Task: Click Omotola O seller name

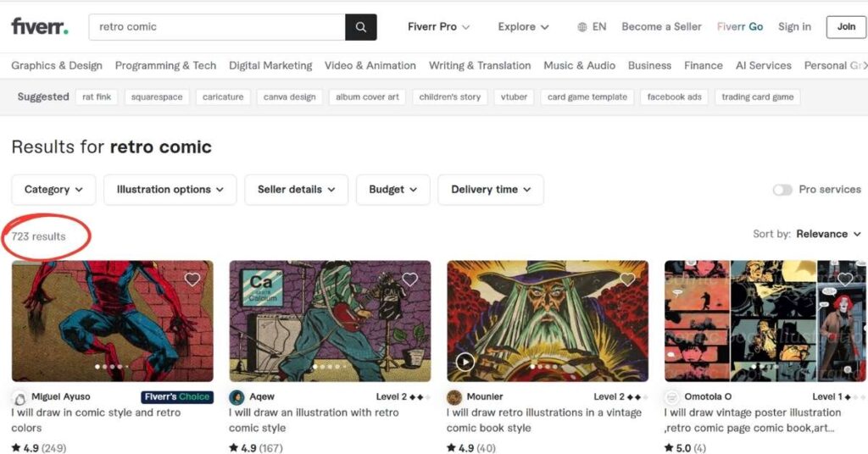Action: click(x=708, y=397)
